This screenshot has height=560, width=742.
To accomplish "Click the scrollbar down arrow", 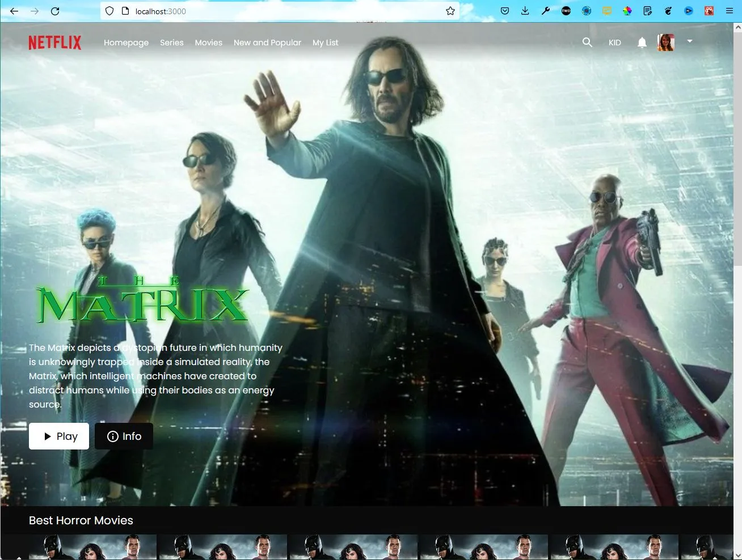I will [x=737, y=555].
